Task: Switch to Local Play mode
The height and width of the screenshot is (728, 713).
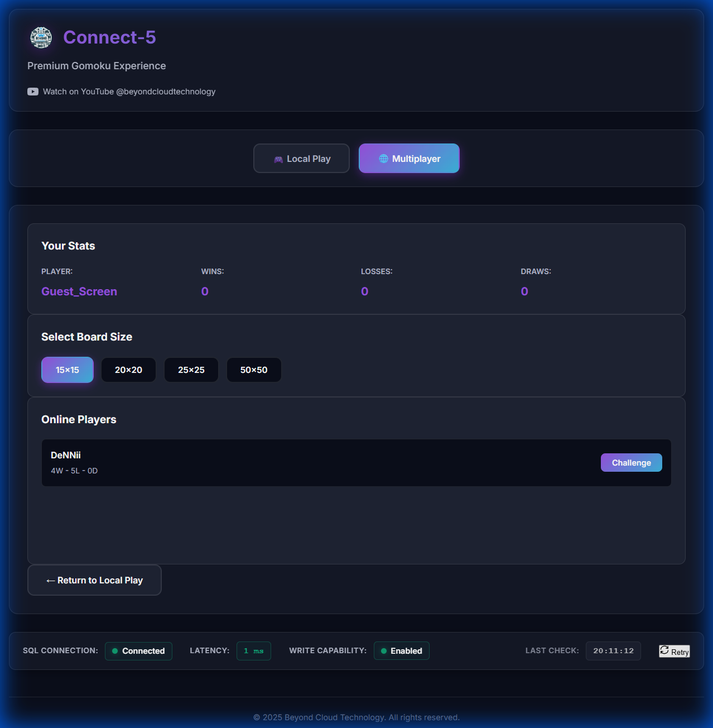Action: click(301, 159)
